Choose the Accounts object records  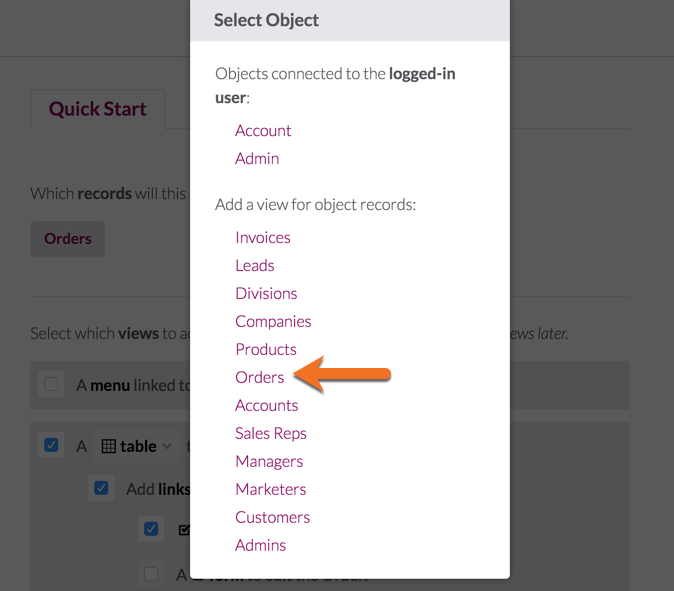click(x=267, y=405)
